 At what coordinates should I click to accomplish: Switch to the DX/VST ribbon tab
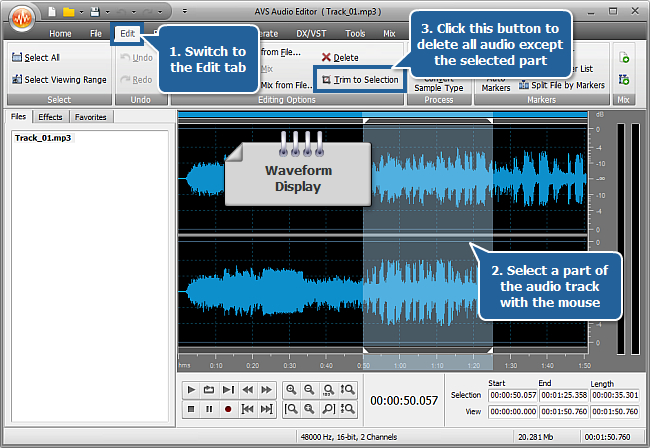click(311, 34)
